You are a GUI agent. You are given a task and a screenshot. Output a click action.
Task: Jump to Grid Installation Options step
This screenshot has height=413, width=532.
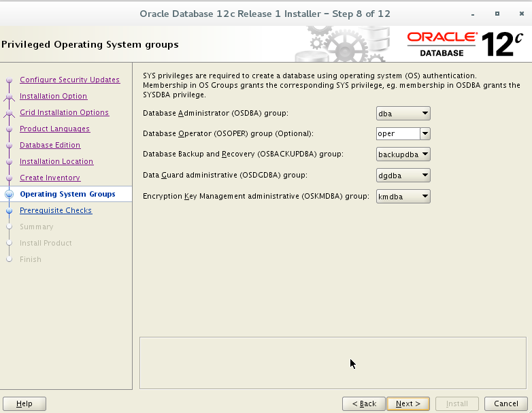64,112
